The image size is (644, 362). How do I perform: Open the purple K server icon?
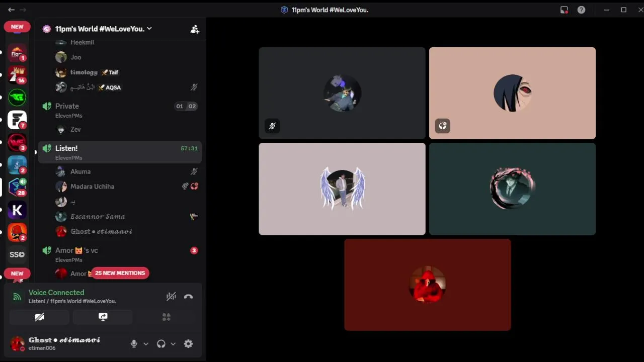point(17,210)
